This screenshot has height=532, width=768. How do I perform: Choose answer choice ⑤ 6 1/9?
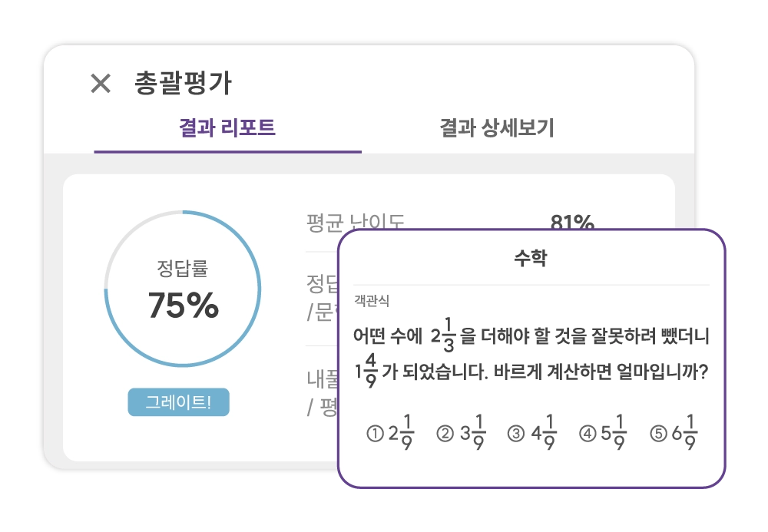click(x=674, y=435)
